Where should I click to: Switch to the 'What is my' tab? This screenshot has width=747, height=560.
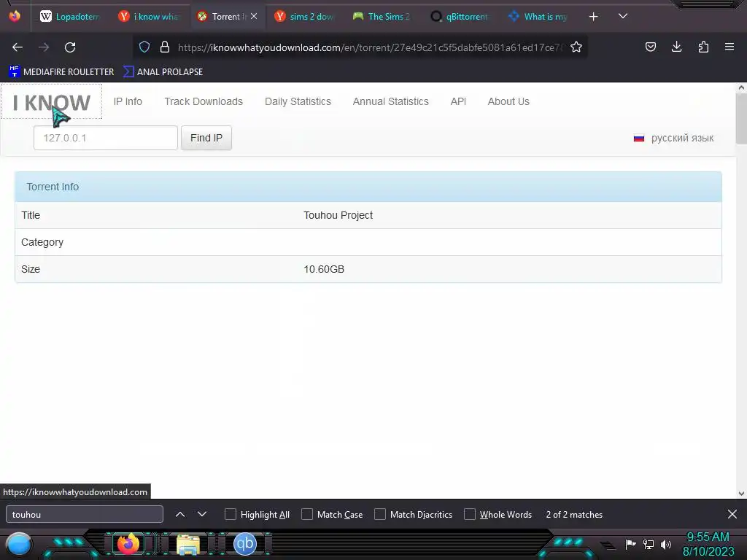[539, 17]
